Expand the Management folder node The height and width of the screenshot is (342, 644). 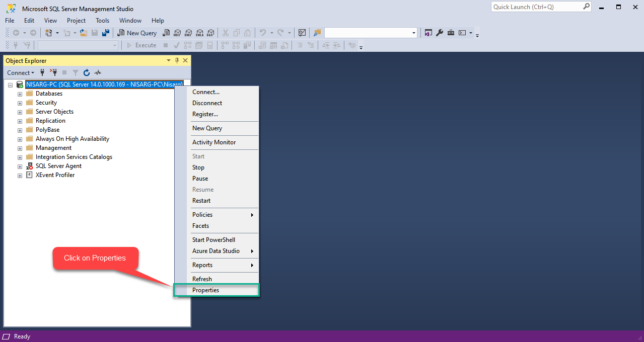click(20, 148)
